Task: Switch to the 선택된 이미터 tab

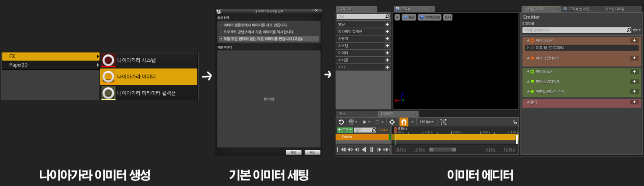Action: click(x=541, y=9)
